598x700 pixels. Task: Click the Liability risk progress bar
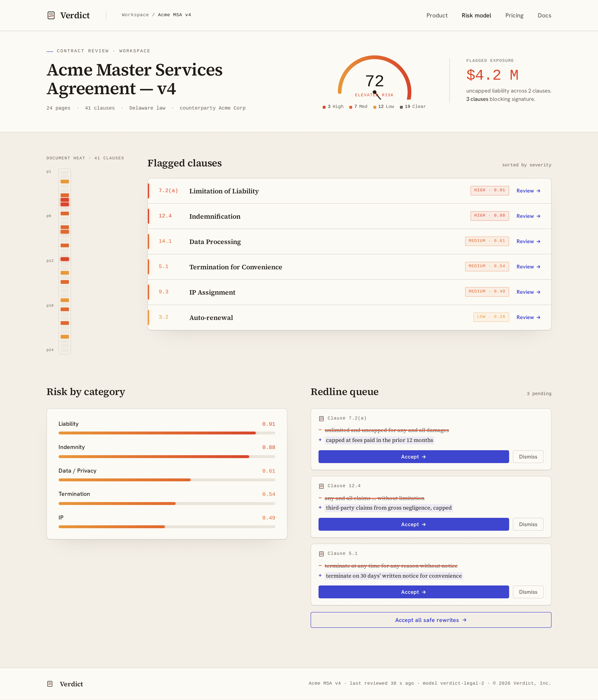[x=167, y=433]
